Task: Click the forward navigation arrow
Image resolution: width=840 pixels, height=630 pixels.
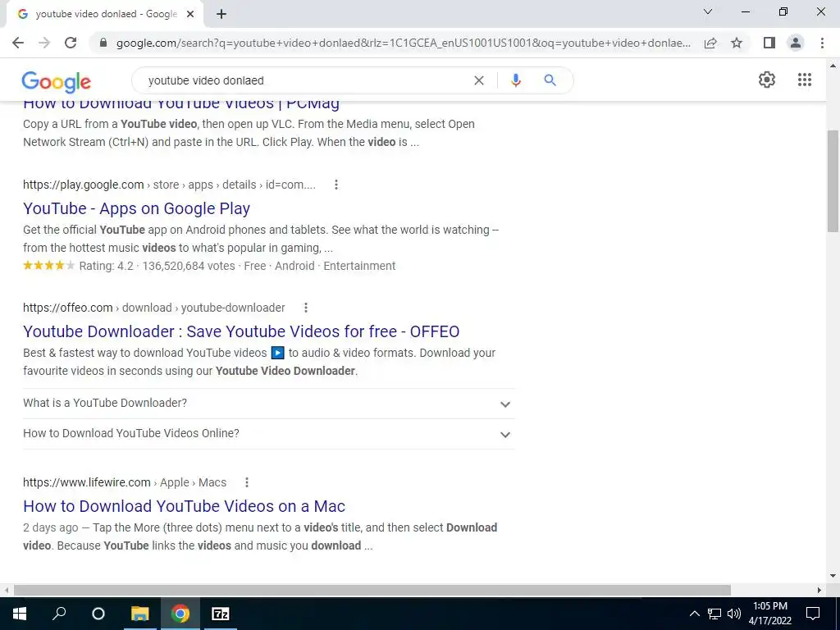Action: (44, 43)
